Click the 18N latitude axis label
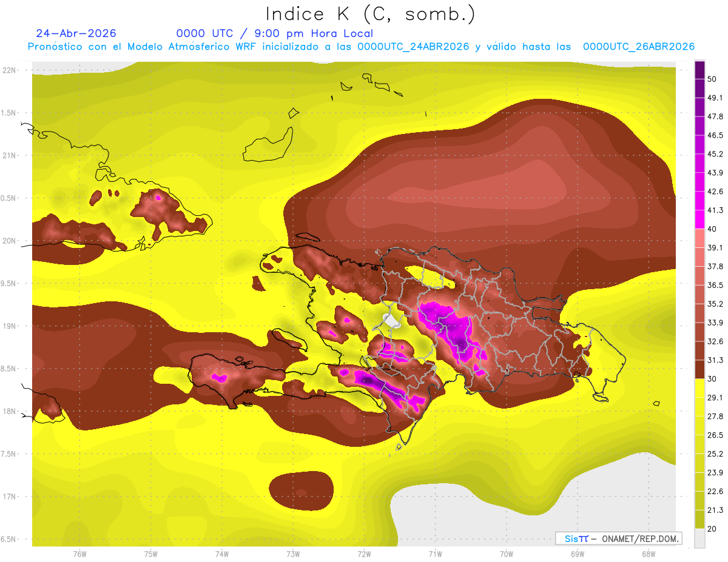The width and height of the screenshot is (728, 562). click(x=11, y=411)
